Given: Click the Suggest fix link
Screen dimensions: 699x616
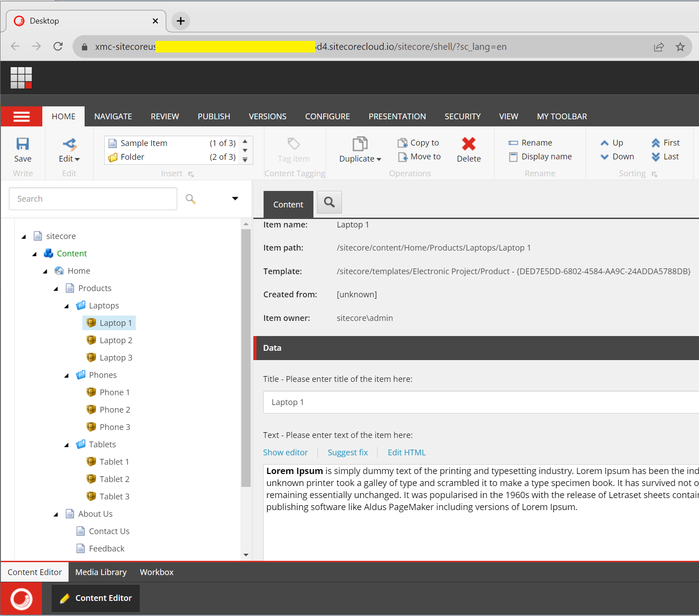Looking at the screenshot, I should click(x=348, y=453).
